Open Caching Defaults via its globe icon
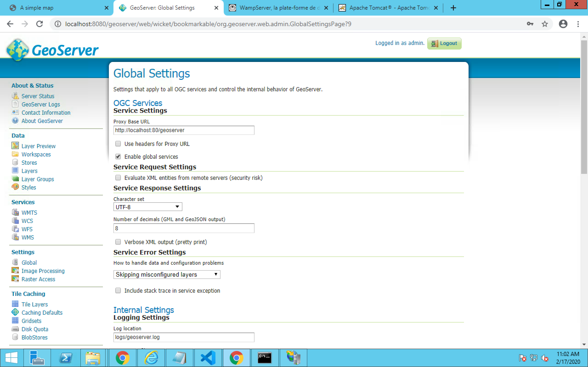This screenshot has height=367, width=588. point(15,312)
